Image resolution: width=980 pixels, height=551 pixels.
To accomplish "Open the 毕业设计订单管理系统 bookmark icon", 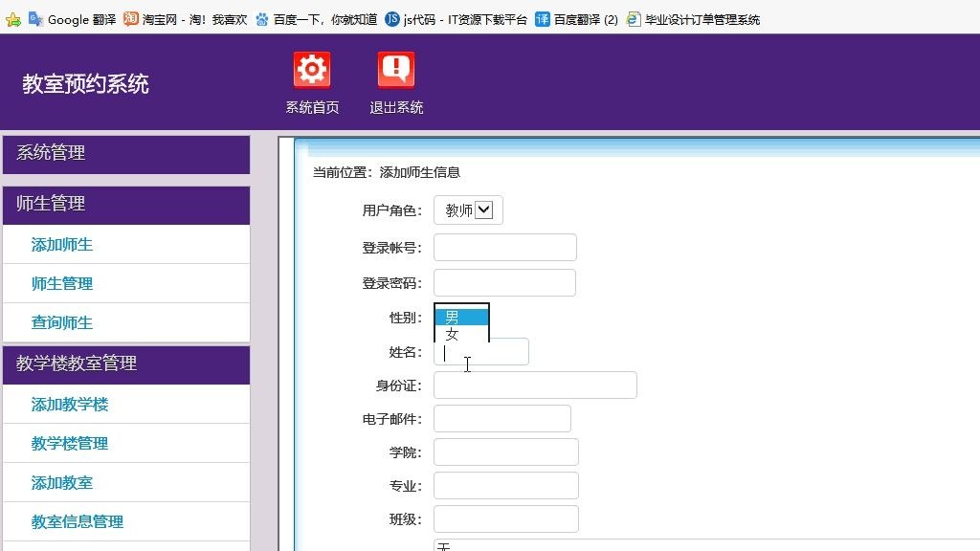I will (632, 18).
